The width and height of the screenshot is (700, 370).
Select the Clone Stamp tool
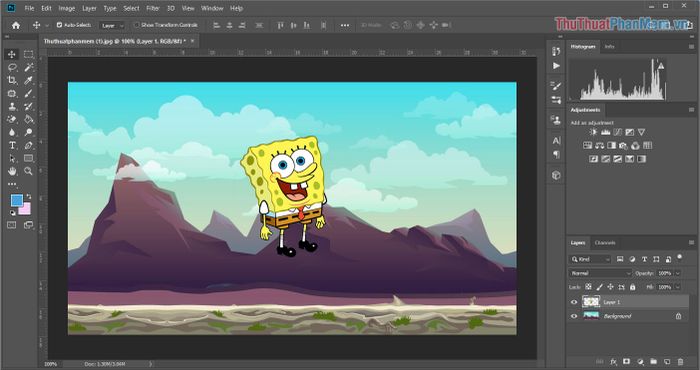[x=12, y=106]
